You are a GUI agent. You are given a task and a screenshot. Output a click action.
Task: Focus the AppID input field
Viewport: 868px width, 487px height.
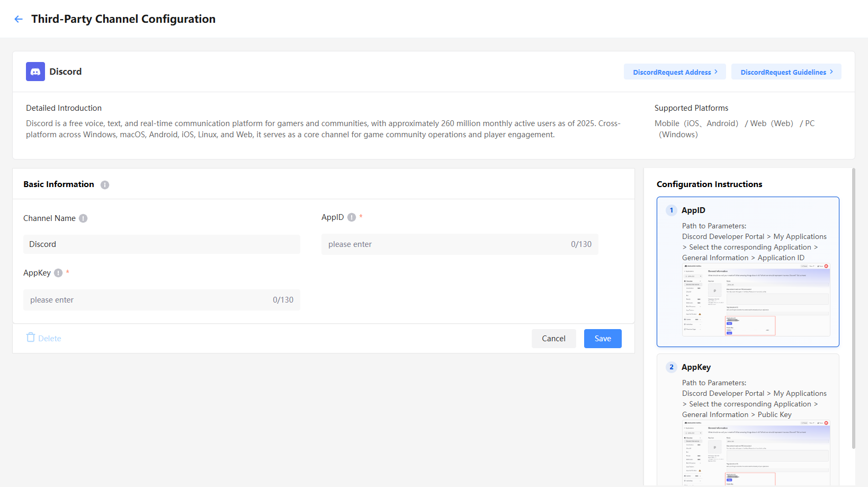pyautogui.click(x=460, y=244)
